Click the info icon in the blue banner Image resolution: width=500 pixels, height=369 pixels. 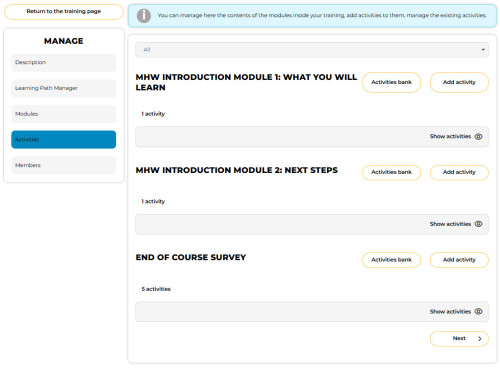click(x=144, y=16)
